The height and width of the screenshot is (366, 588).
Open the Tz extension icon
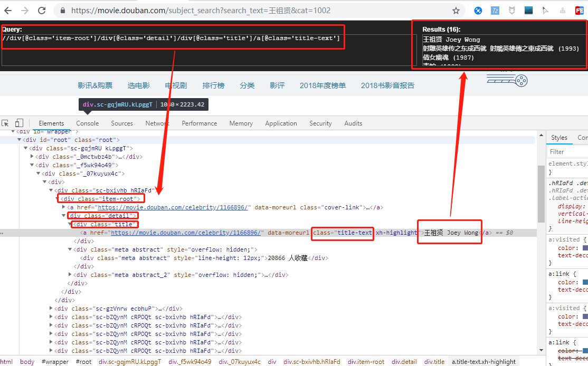495,11
